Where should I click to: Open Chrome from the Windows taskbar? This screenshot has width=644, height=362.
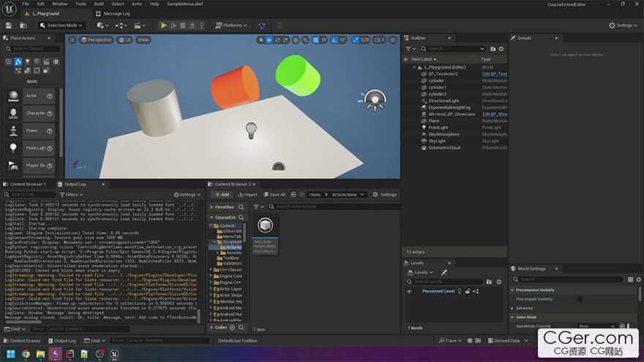point(26,354)
